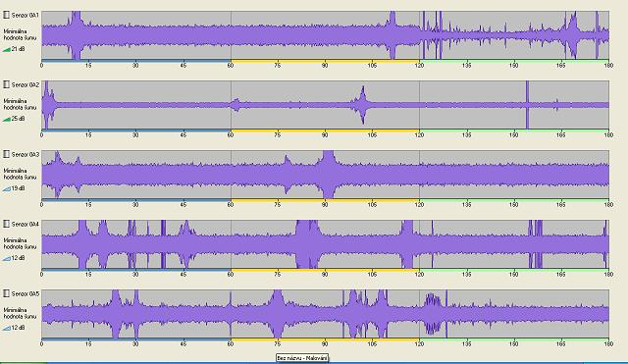Switch to the Bez názvu - Malování taskbar item
628x364 pixels.
302,358
